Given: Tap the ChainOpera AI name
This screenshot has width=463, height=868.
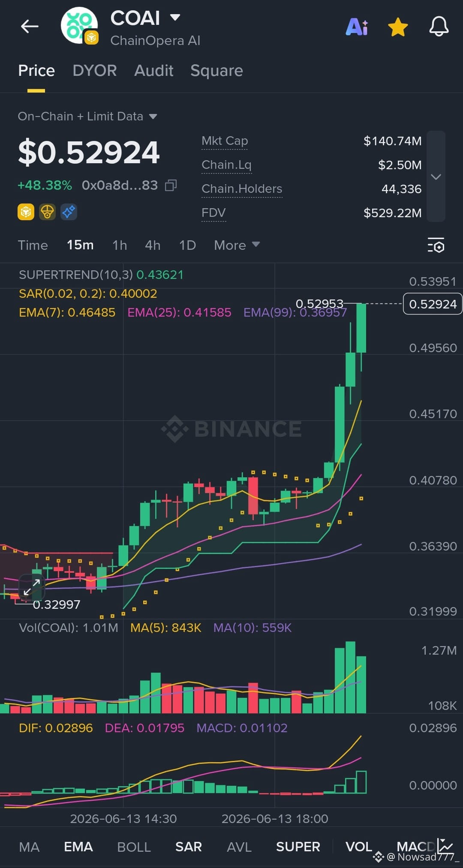Looking at the screenshot, I should pyautogui.click(x=155, y=41).
